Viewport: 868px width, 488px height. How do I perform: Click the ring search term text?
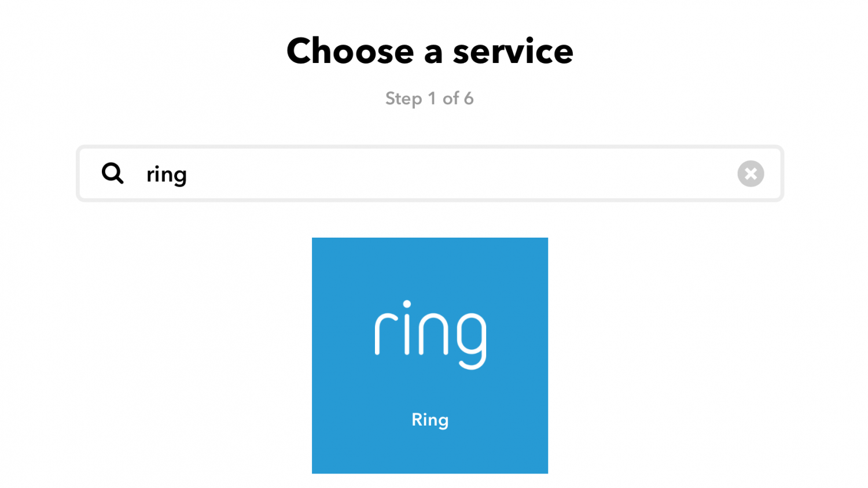click(166, 173)
